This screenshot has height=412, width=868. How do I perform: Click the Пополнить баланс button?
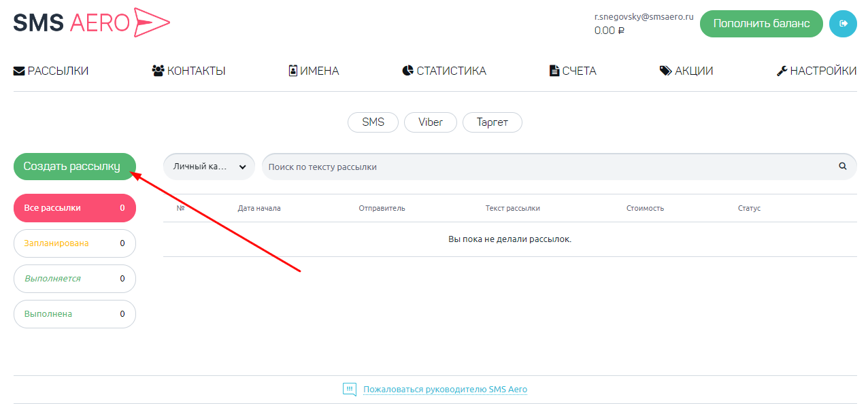click(761, 24)
